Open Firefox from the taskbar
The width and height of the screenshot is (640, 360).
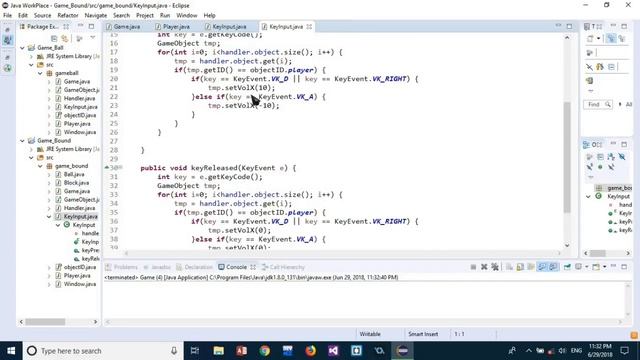[311, 351]
